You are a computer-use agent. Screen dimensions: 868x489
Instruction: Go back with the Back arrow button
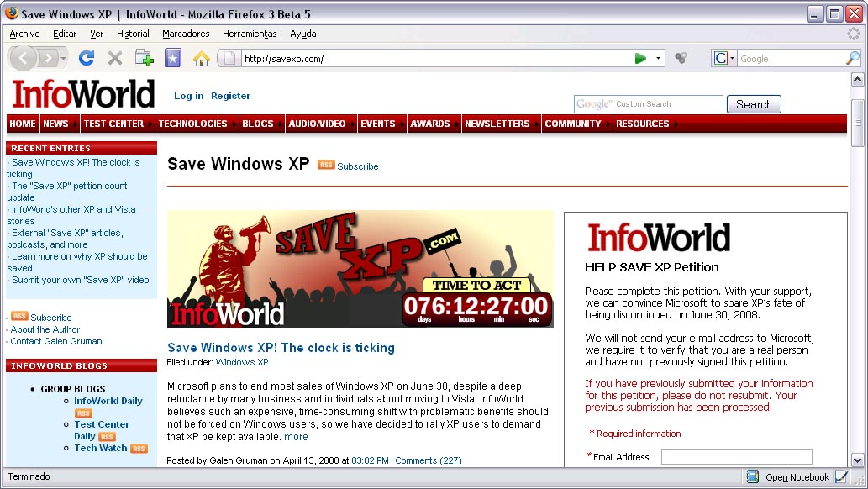click(x=24, y=58)
